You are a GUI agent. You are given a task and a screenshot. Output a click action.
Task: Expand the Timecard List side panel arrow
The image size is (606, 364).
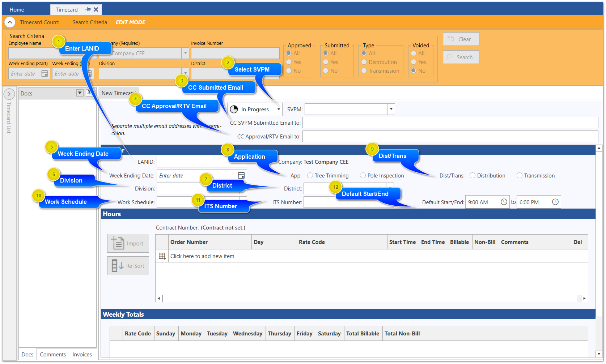tap(9, 94)
